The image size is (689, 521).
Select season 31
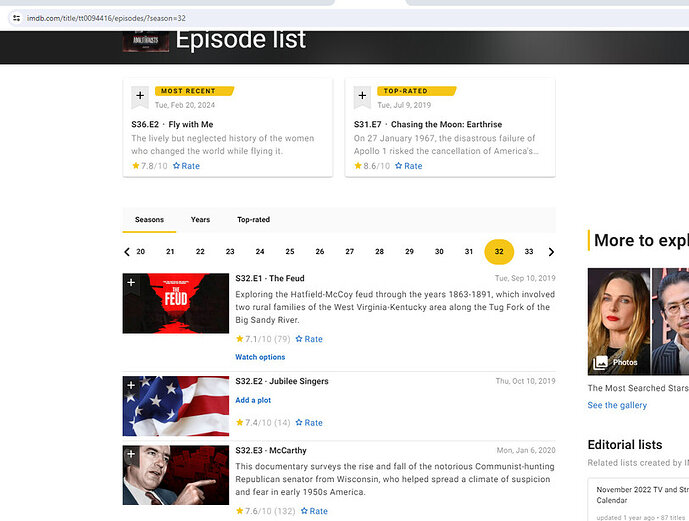(x=469, y=252)
